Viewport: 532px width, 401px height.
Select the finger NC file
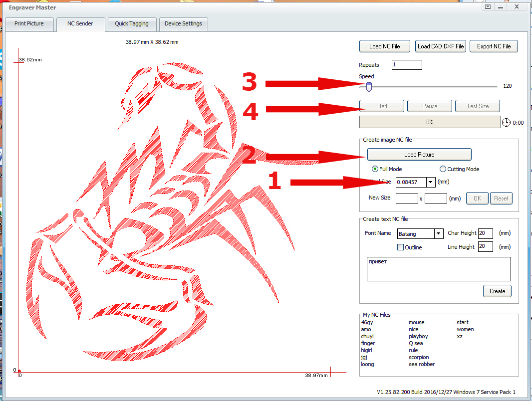pos(368,343)
